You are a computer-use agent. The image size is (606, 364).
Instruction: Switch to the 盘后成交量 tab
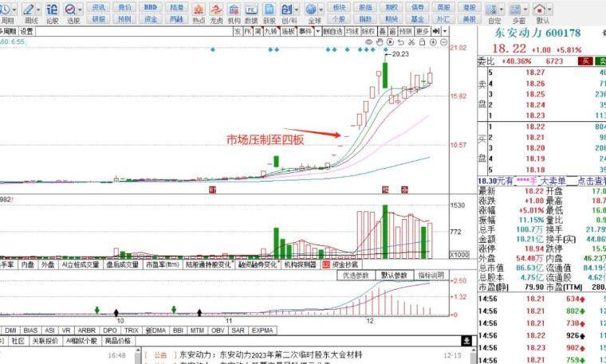pos(123,264)
